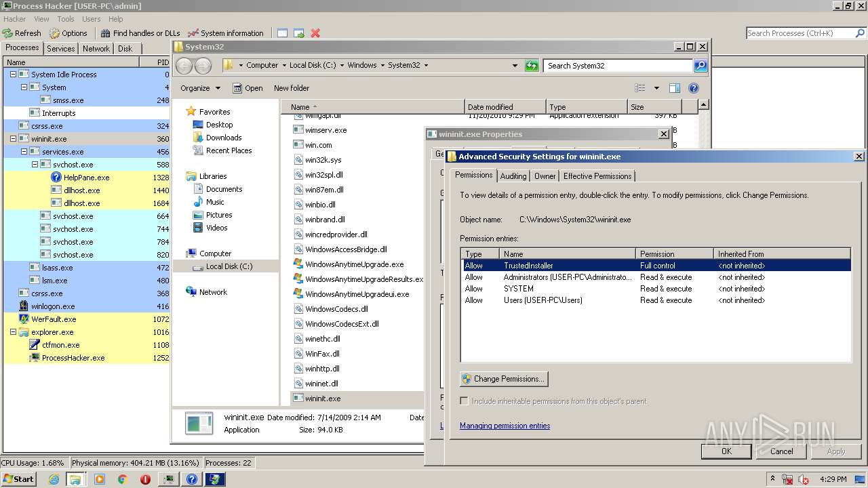
Task: Collapse services.exe tree node
Action: point(24,152)
